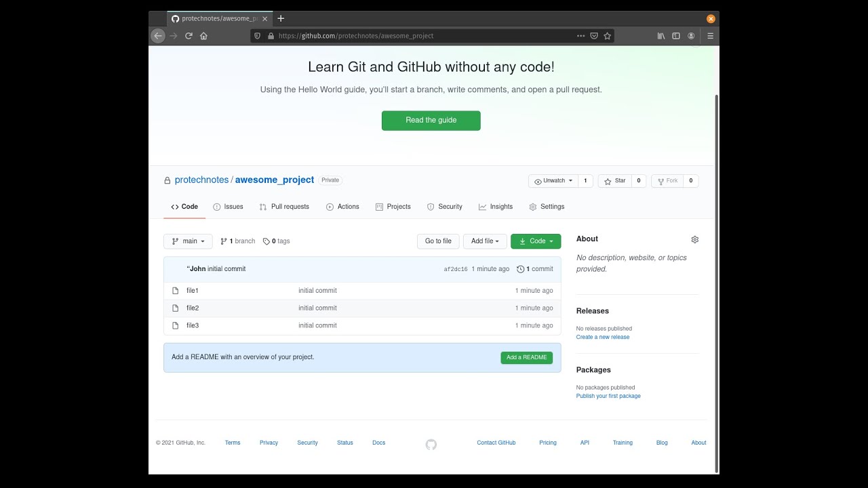Viewport: 868px width, 488px height.
Task: Expand the green Code download dropdown
Action: 536,241
